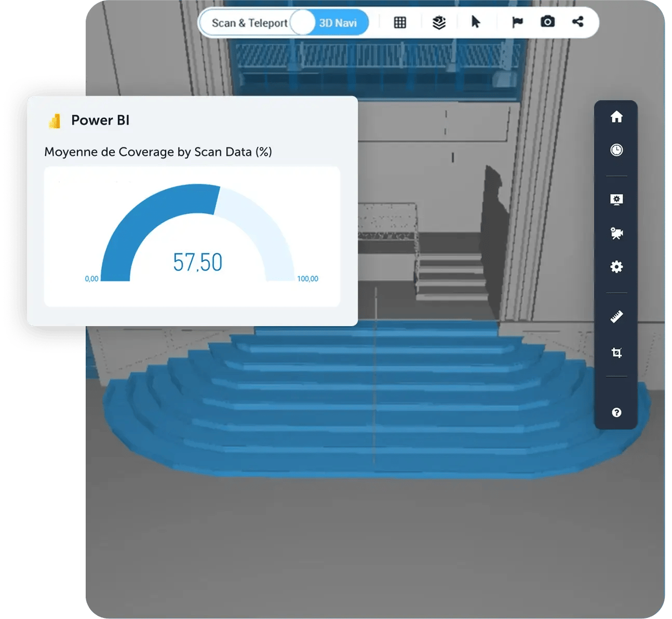This screenshot has height=619, width=672.
Task: Switch to Scan & Teleport mode
Action: pos(249,23)
